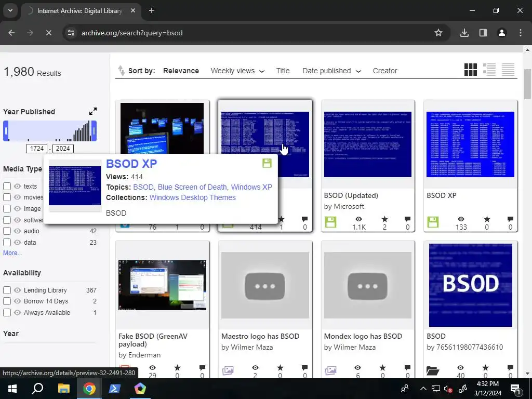Check the image media type checkbox
Image resolution: width=532 pixels, height=399 pixels.
pos(7,209)
